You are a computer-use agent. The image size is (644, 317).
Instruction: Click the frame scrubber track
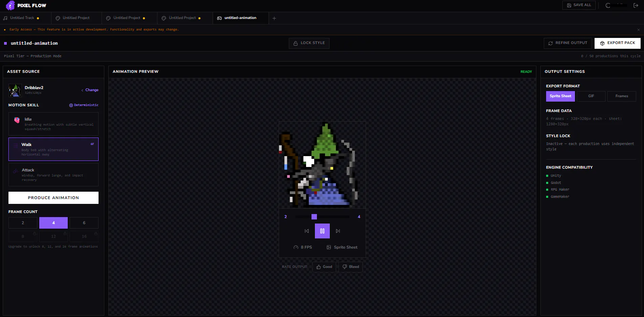pos(322,217)
